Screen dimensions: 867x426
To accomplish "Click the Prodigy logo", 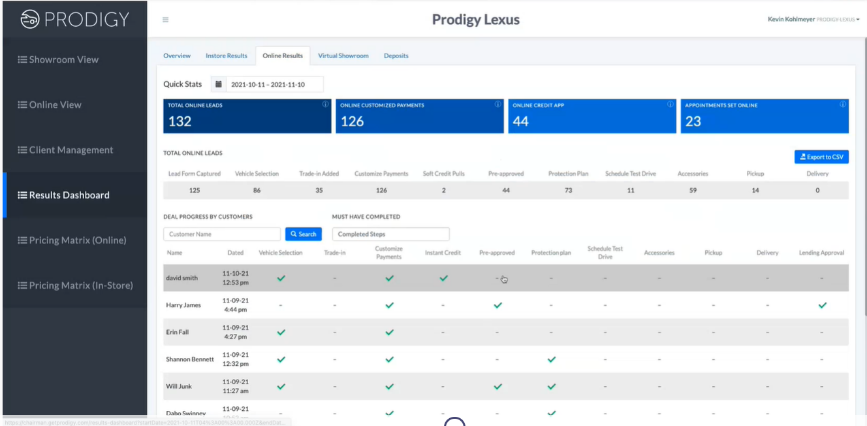I will pos(75,19).
